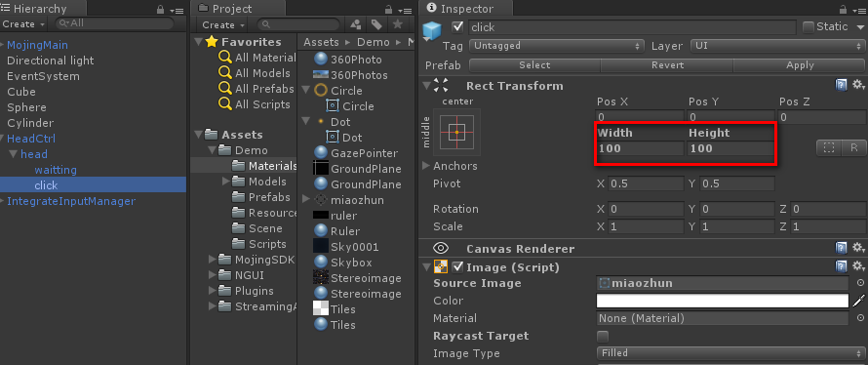Select the Skybox material asset
This screenshot has width=868, height=365.
click(x=321, y=262)
